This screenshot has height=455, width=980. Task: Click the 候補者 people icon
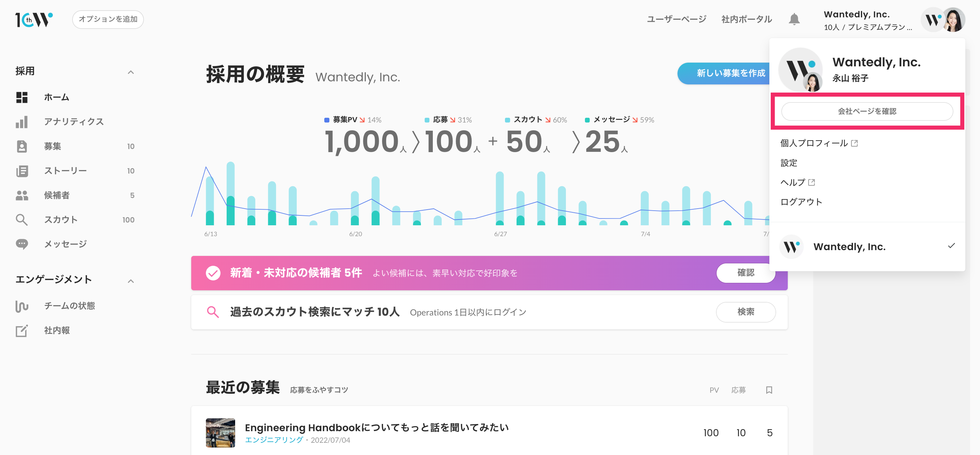(22, 195)
